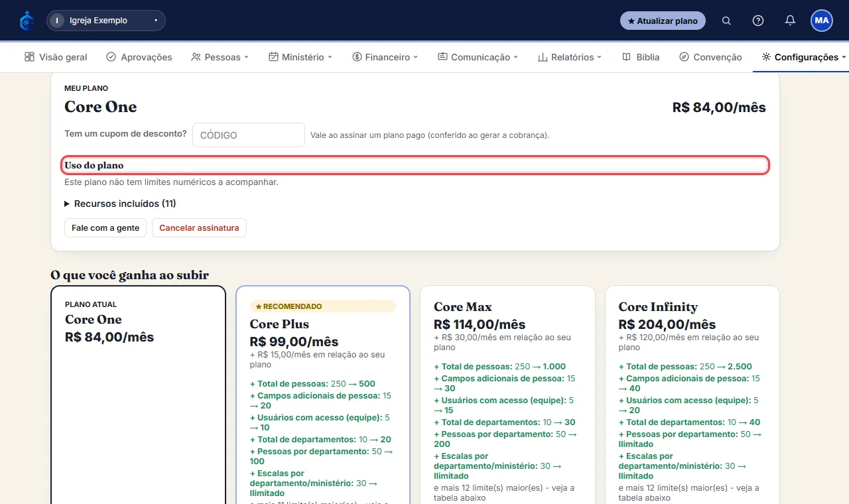Viewport: 849px width, 504px height.
Task: Expand Recursos incluídos (11) list
Action: coord(120,204)
